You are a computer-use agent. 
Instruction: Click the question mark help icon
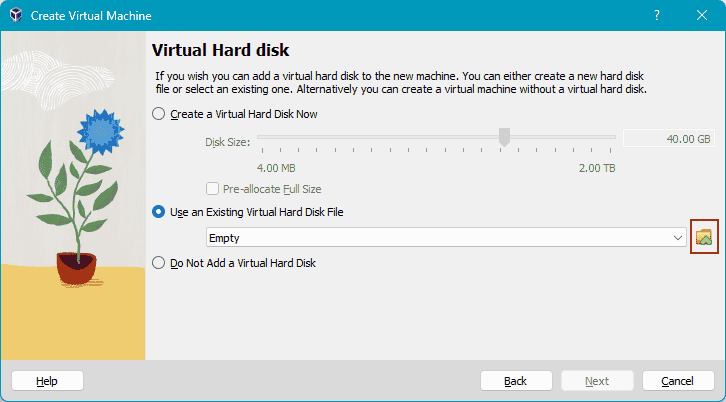pyautogui.click(x=657, y=15)
